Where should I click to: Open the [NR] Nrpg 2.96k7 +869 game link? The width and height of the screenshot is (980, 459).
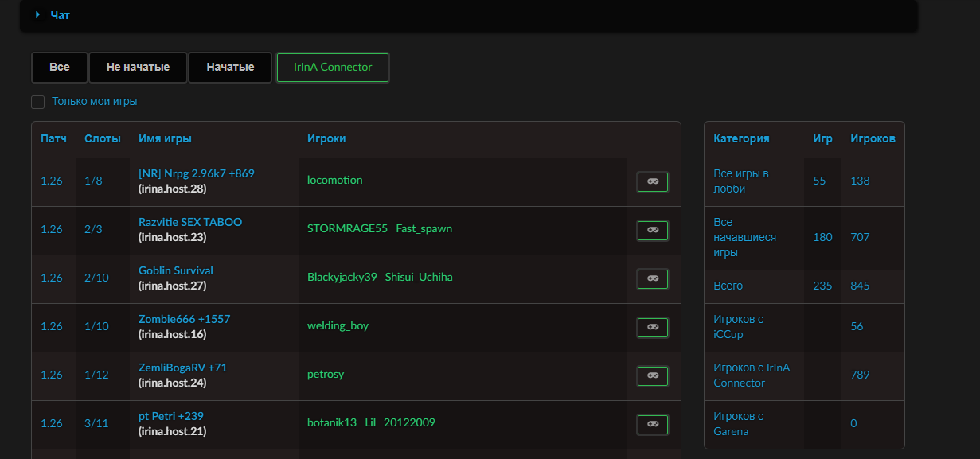[x=197, y=173]
